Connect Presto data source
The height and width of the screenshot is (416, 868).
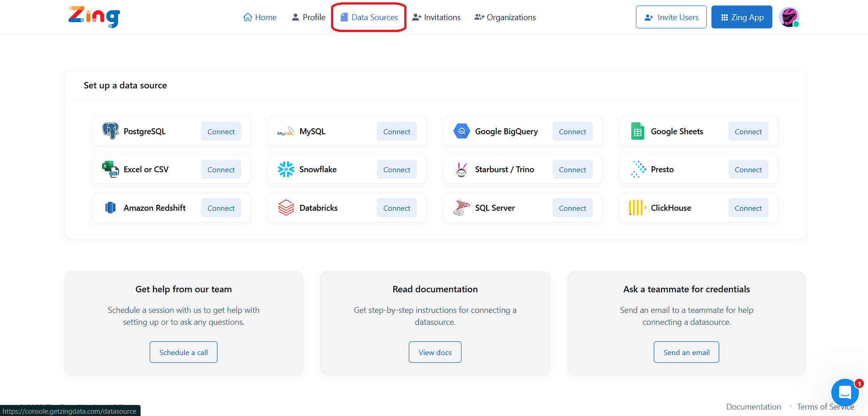(x=749, y=170)
